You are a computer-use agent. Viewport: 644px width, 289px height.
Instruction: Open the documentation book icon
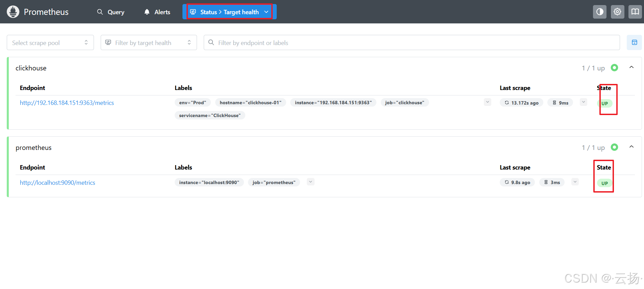click(x=635, y=12)
